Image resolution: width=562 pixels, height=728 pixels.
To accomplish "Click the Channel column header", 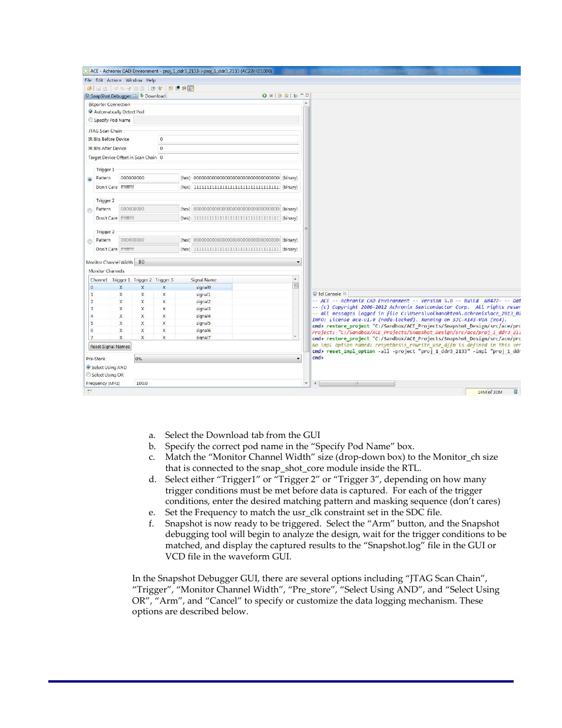I will coord(99,280).
